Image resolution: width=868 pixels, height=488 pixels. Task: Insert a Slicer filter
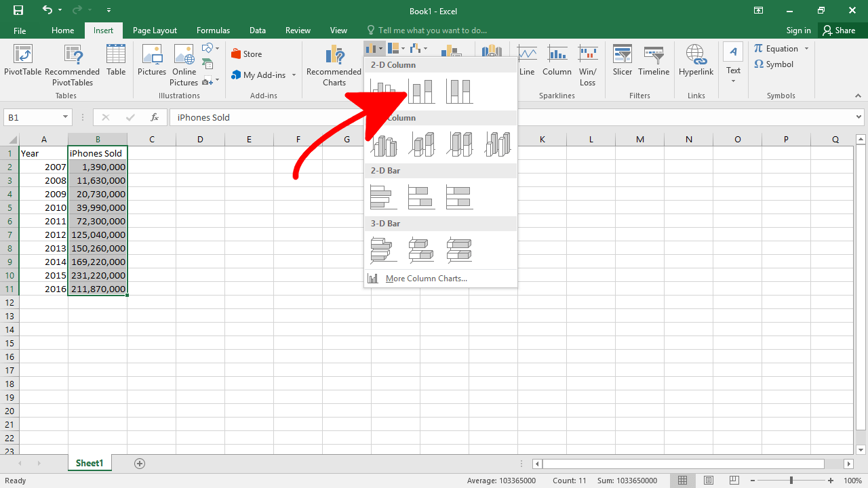coord(623,61)
